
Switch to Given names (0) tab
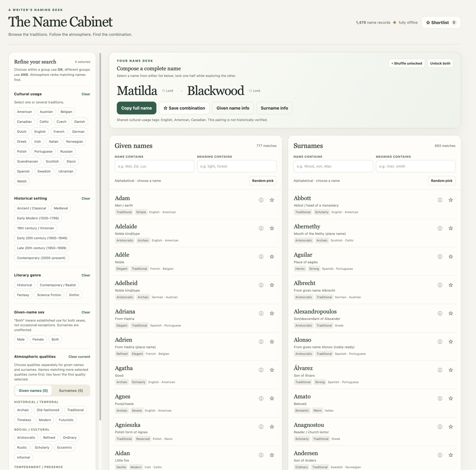(33, 391)
